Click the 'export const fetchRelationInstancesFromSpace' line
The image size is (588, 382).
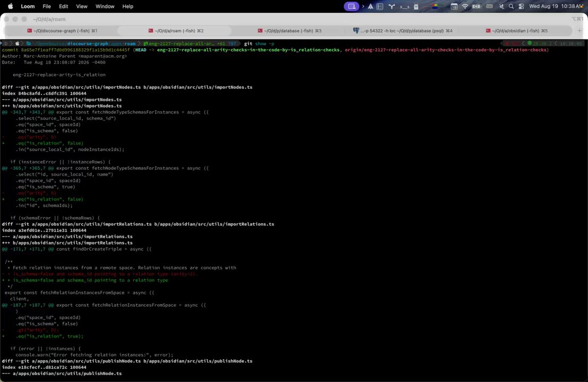tap(79, 292)
